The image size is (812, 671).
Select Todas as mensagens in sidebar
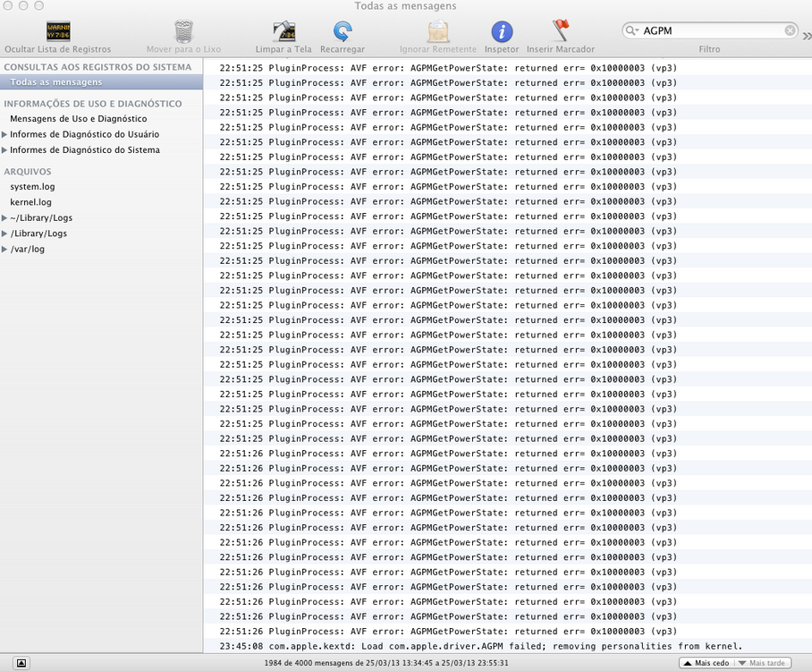pos(55,82)
